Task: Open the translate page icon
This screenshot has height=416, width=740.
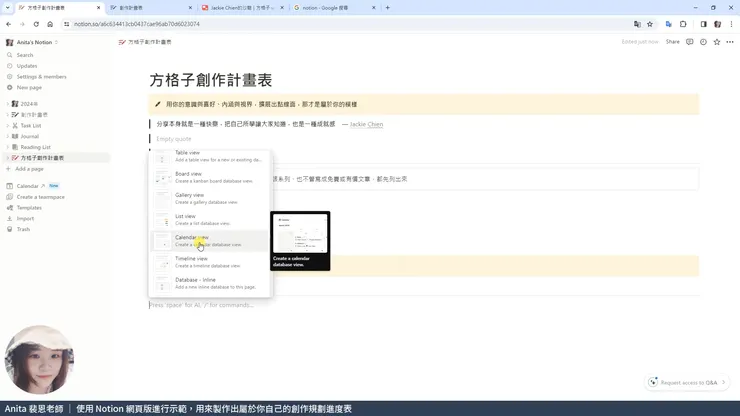Action: [x=637, y=24]
